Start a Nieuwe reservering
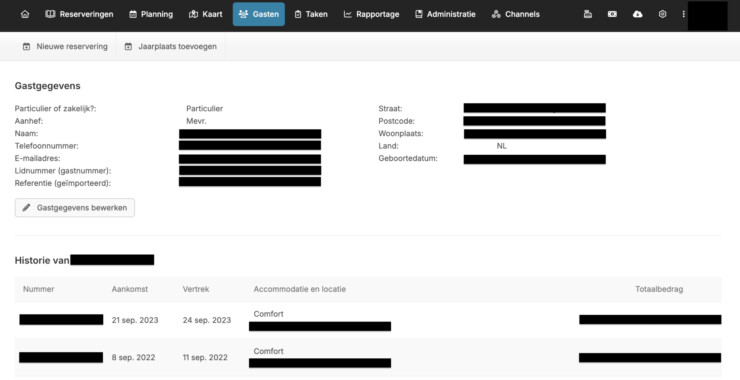This screenshot has height=380, width=740. pos(65,46)
